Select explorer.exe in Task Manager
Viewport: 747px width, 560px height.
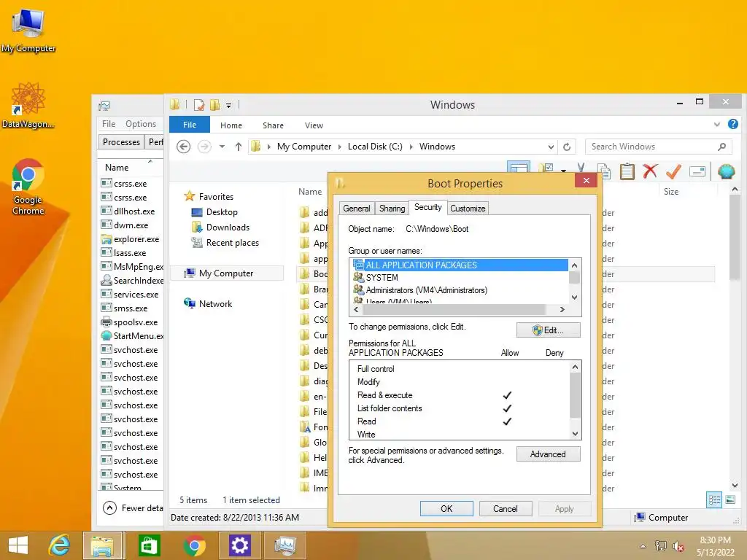(131, 239)
